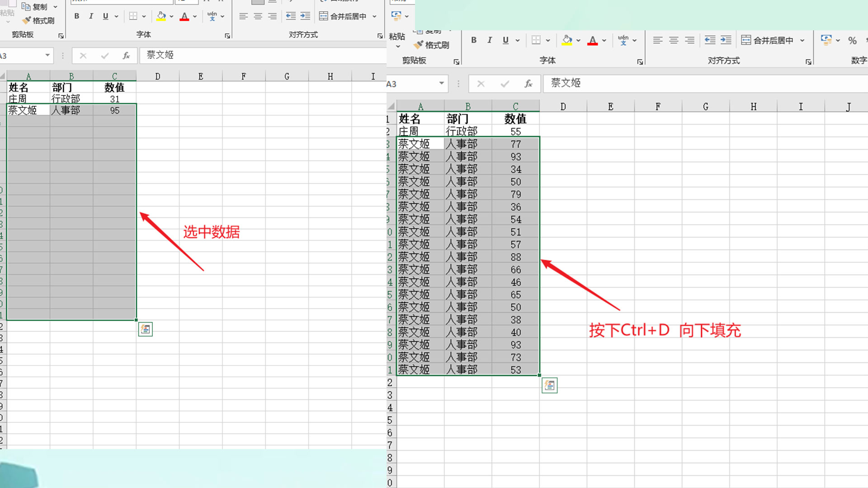Open alignment dialog launcher in right window
Image resolution: width=868 pixels, height=488 pixels.
pyautogui.click(x=808, y=62)
